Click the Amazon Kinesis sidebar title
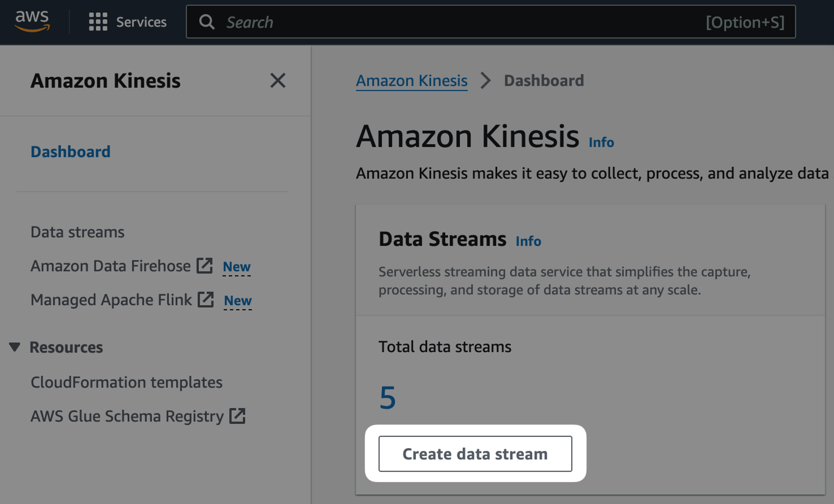The image size is (834, 504). coord(106,81)
